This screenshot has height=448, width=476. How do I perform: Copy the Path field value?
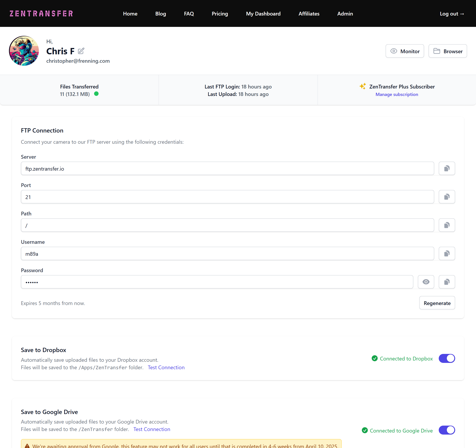(447, 225)
